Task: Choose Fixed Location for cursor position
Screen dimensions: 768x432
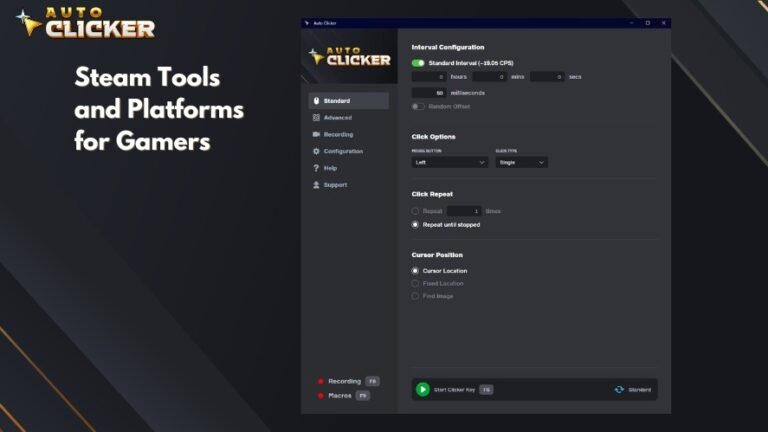Action: pyautogui.click(x=415, y=283)
